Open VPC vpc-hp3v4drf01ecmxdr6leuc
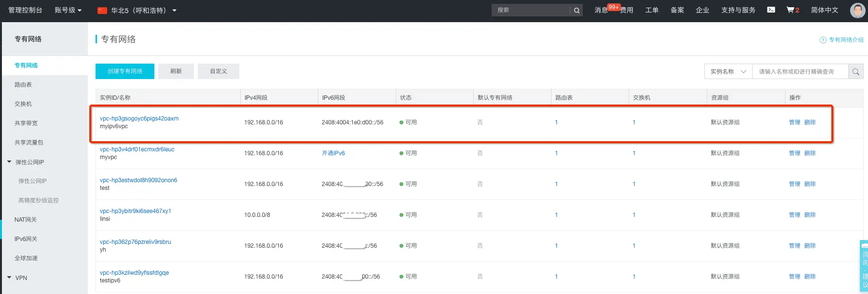The width and height of the screenshot is (868, 294). pyautogui.click(x=137, y=149)
